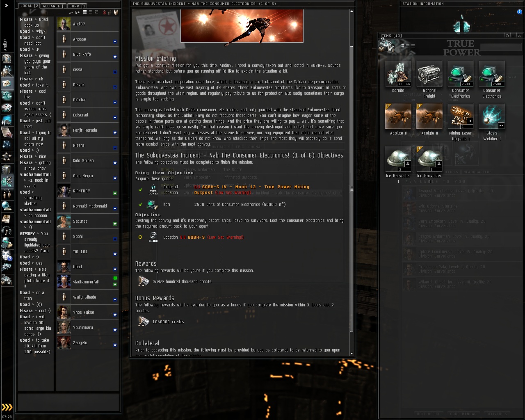Open the mail envelope icon in sidebar

click(x=6, y=83)
